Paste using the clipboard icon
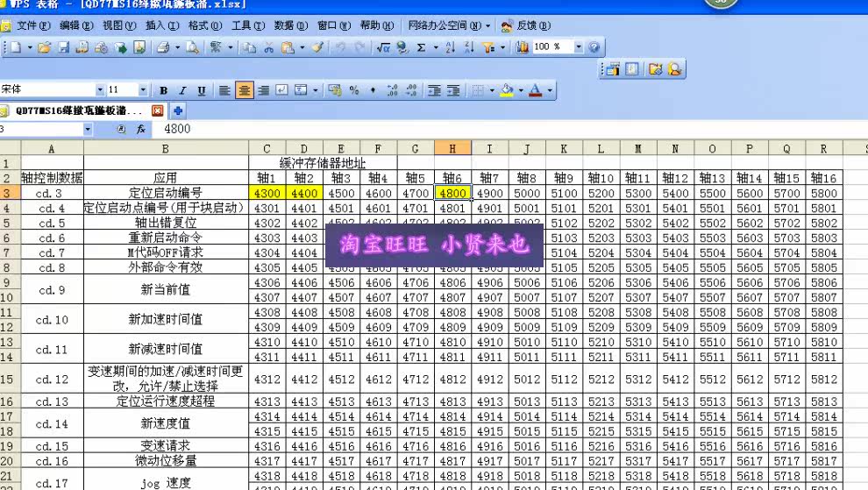The height and width of the screenshot is (490, 868). click(288, 47)
